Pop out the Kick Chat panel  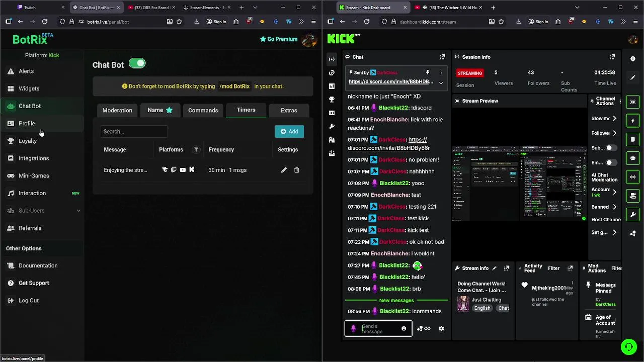443,57
